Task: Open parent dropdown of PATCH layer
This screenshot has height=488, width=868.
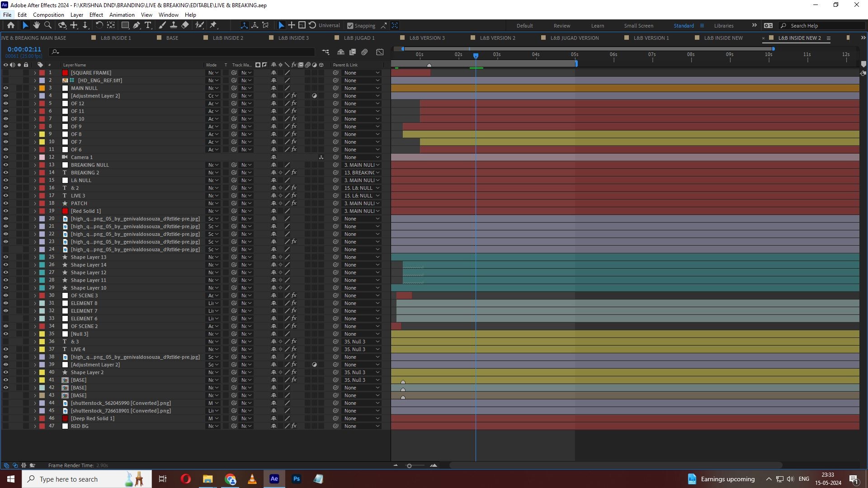Action: [362, 203]
